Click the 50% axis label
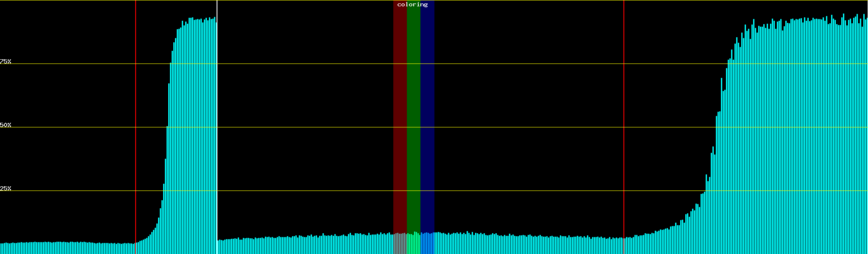 coord(6,125)
